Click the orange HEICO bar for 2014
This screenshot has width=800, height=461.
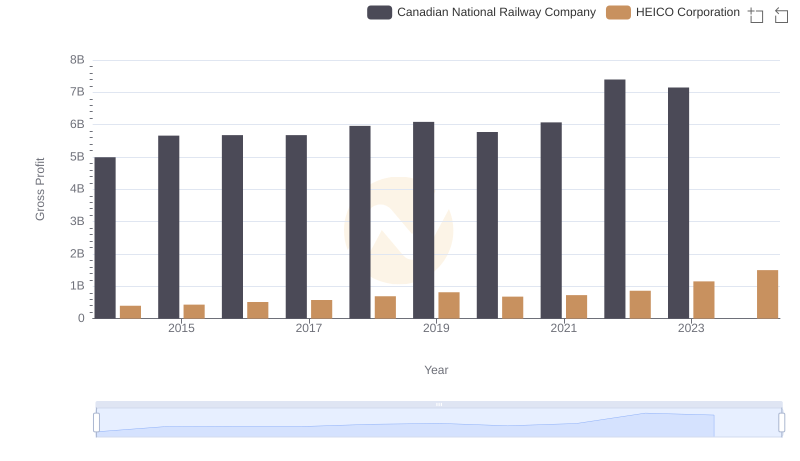click(x=130, y=312)
